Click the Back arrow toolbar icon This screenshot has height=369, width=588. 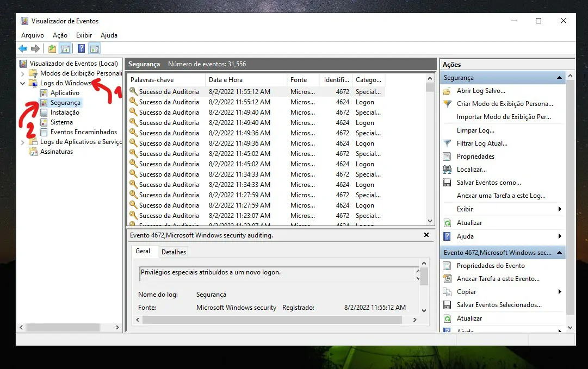tap(23, 48)
